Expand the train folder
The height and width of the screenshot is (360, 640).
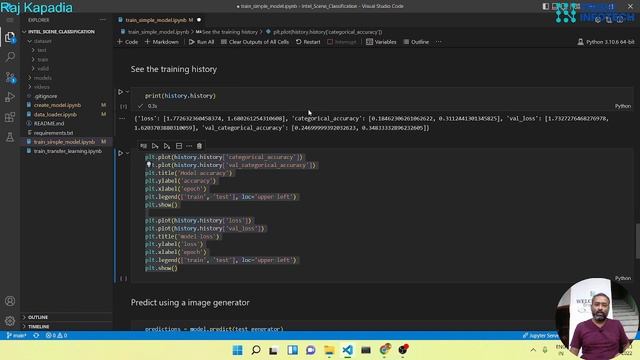[42, 60]
